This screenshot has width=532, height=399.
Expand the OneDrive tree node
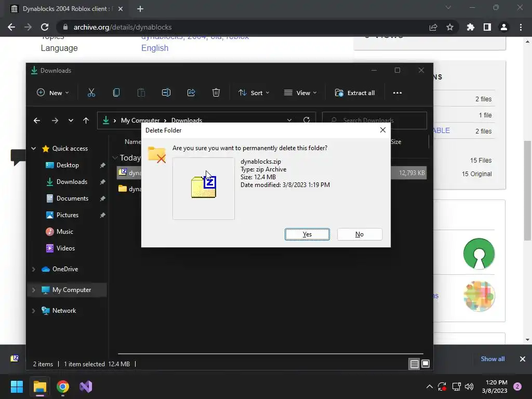[x=34, y=269]
